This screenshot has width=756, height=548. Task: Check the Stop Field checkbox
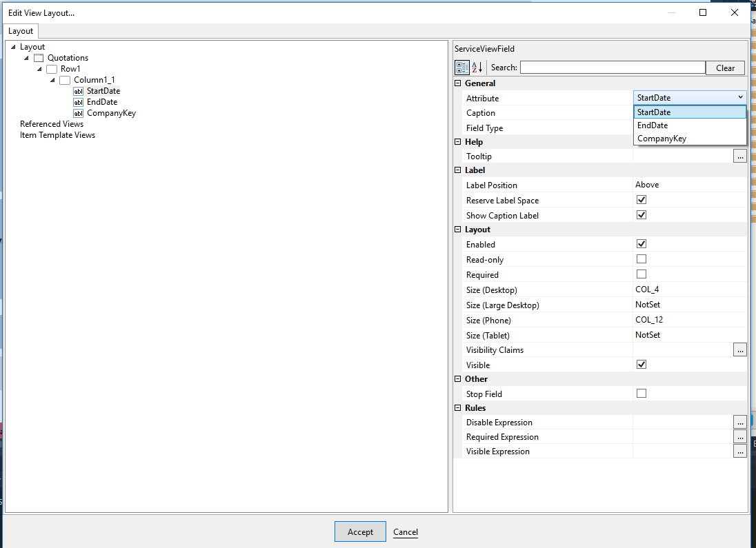(x=641, y=394)
